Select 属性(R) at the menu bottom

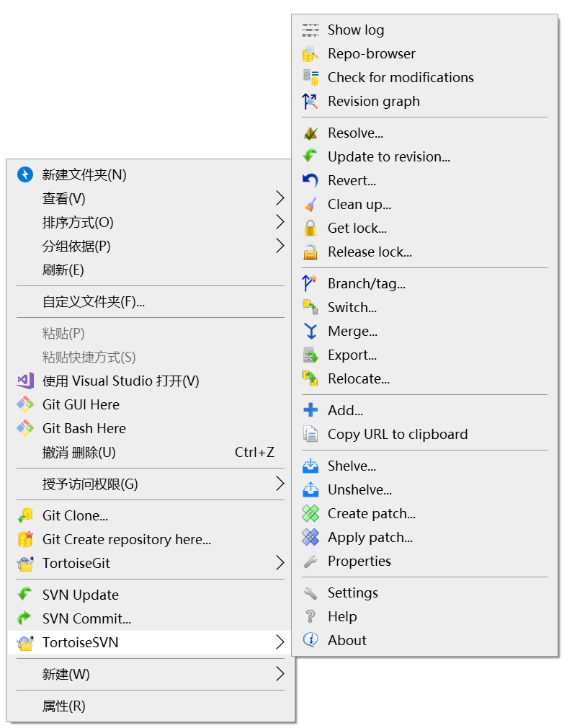tap(63, 706)
